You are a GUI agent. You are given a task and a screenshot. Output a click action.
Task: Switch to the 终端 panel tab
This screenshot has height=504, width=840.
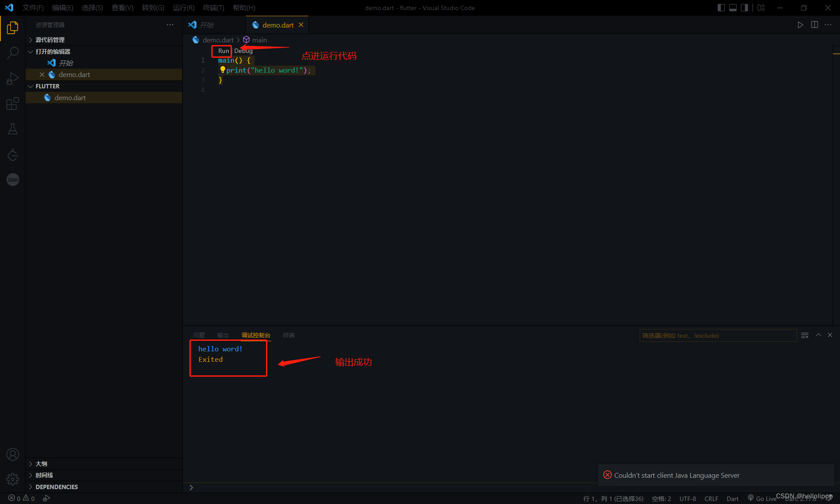tap(288, 335)
